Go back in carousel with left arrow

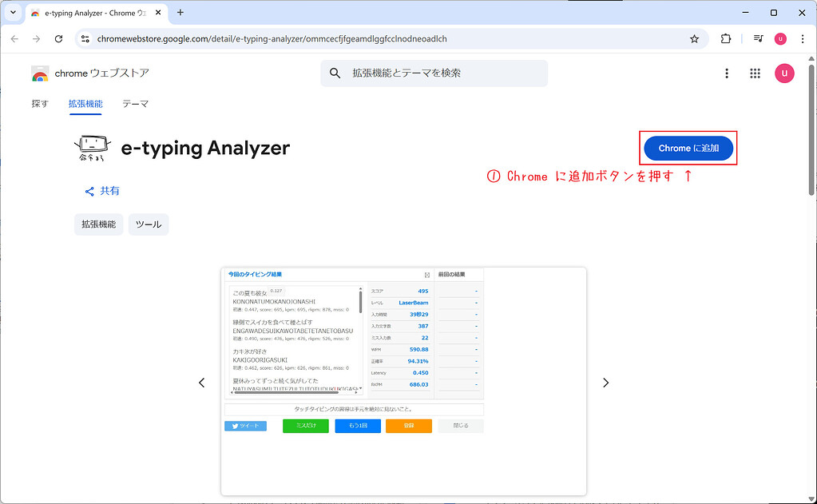click(x=201, y=383)
